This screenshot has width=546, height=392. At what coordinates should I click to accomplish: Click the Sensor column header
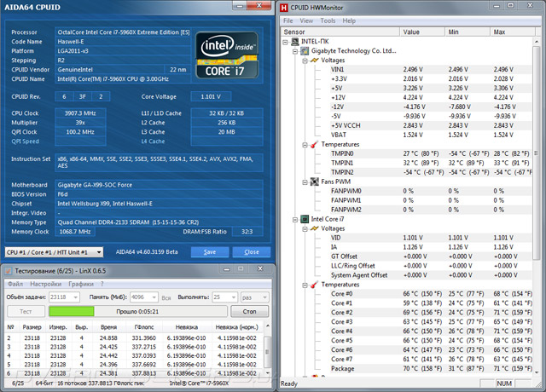pyautogui.click(x=340, y=32)
